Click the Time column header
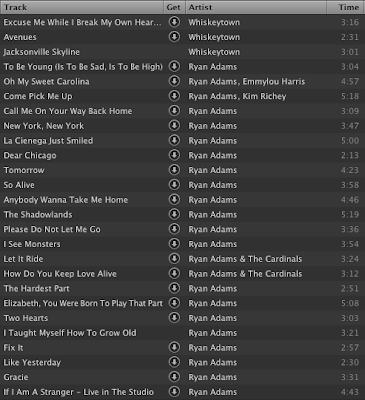 [x=346, y=7]
